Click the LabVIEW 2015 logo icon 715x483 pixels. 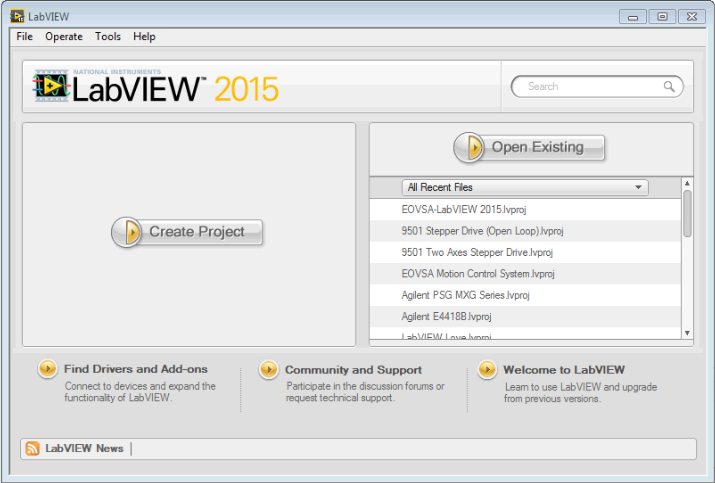coord(51,86)
